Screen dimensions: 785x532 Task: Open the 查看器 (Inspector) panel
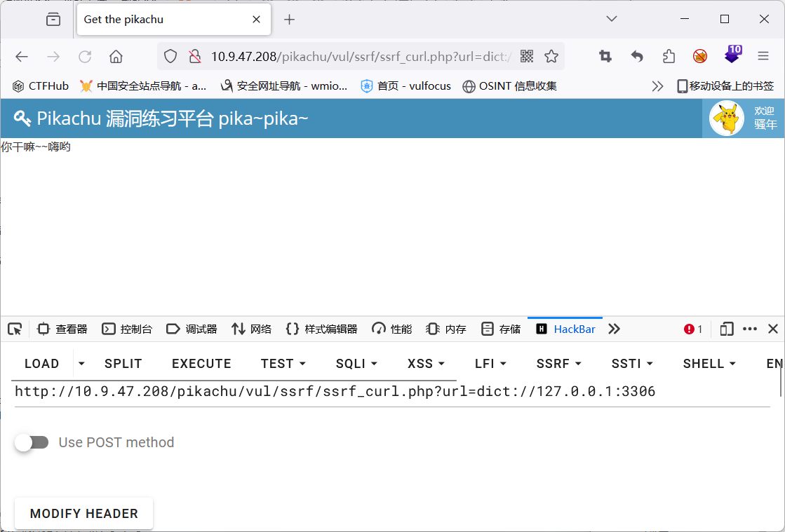[65, 328]
